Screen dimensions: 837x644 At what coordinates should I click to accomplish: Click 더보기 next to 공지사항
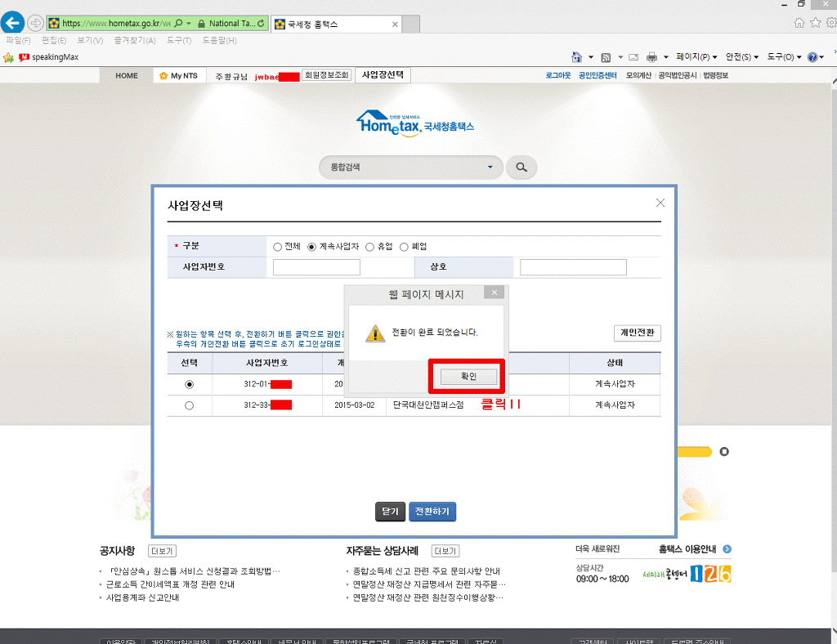162,551
